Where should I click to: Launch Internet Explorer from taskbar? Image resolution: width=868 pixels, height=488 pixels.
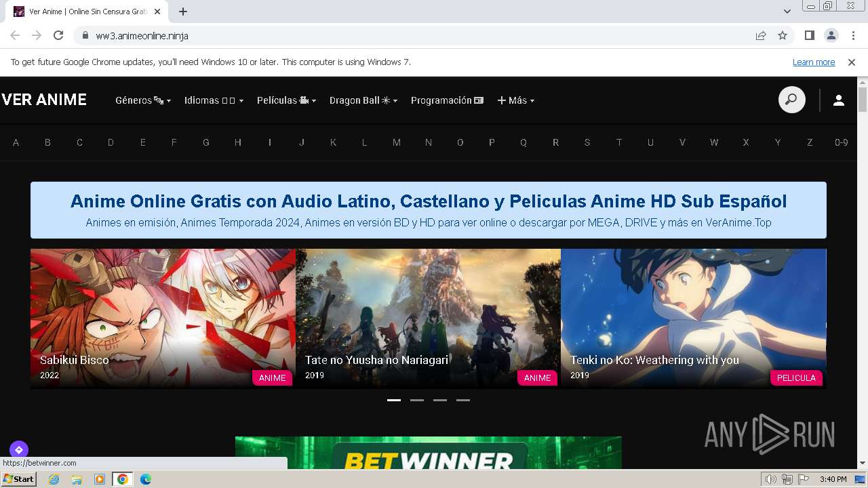coord(54,479)
